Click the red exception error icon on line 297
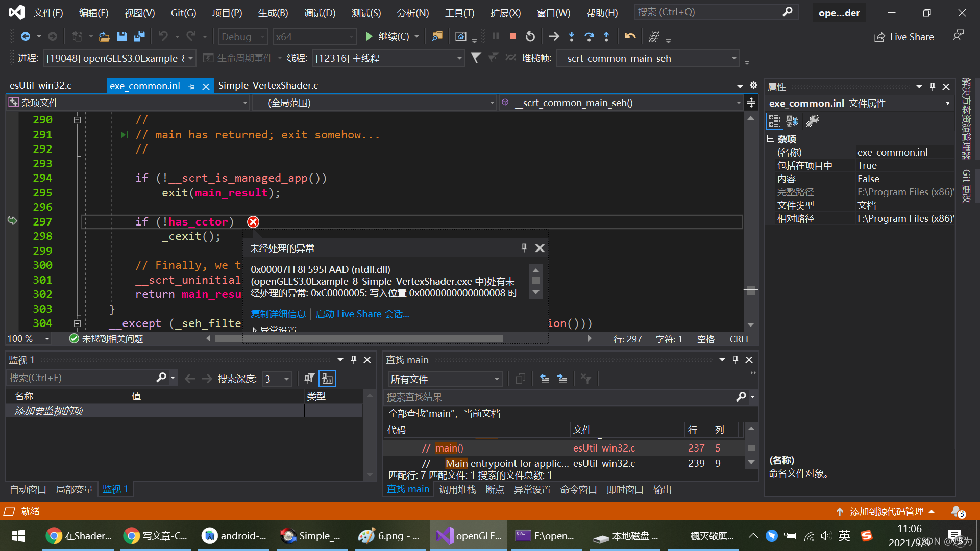980x551 pixels. click(x=253, y=221)
